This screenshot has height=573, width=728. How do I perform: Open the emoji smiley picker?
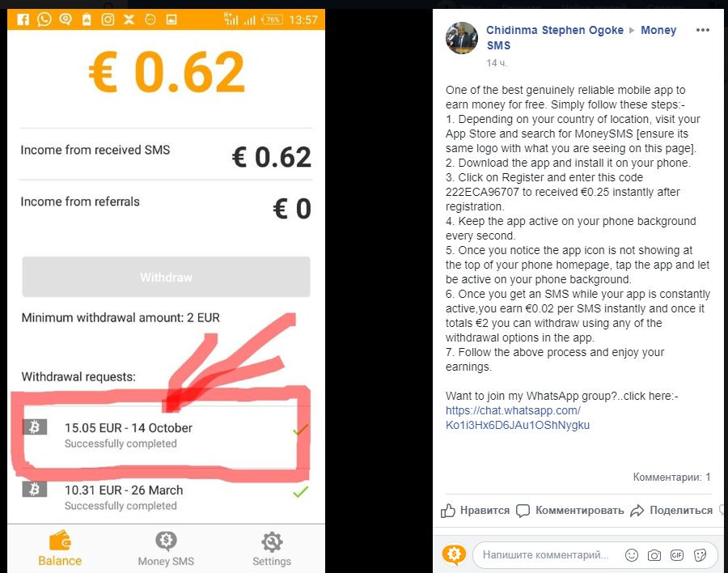click(632, 555)
